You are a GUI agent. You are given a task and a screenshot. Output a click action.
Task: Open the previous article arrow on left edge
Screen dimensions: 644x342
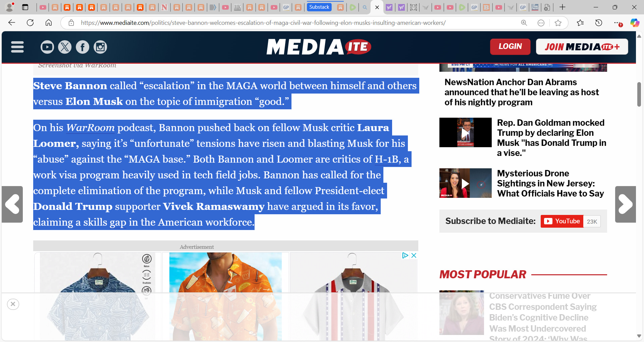tap(12, 204)
